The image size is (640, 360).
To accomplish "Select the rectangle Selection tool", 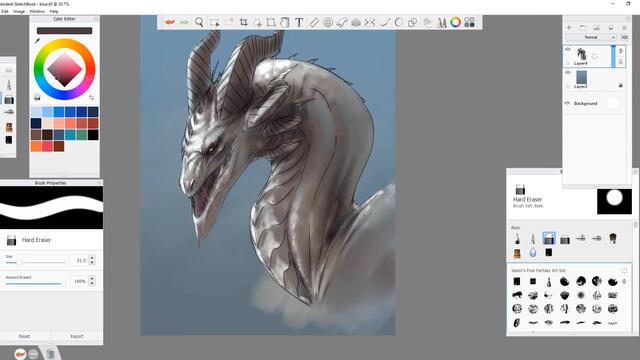I will pyautogui.click(x=214, y=22).
